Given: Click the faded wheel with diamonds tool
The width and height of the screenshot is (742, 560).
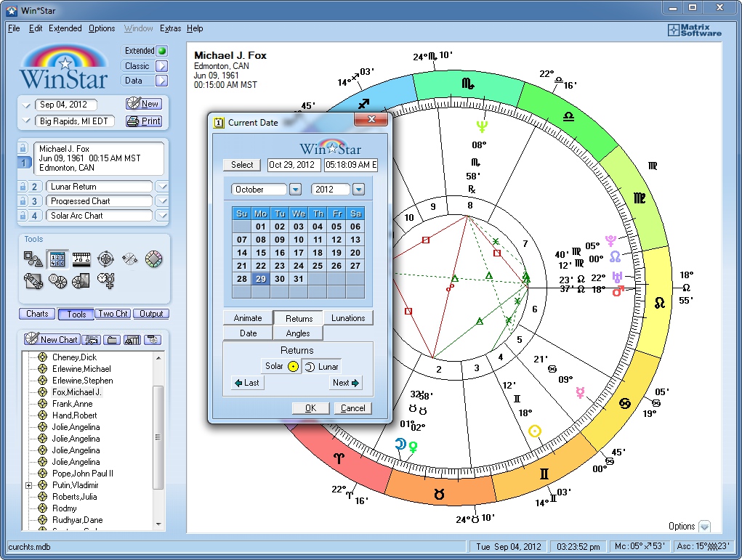Looking at the screenshot, I should [129, 259].
